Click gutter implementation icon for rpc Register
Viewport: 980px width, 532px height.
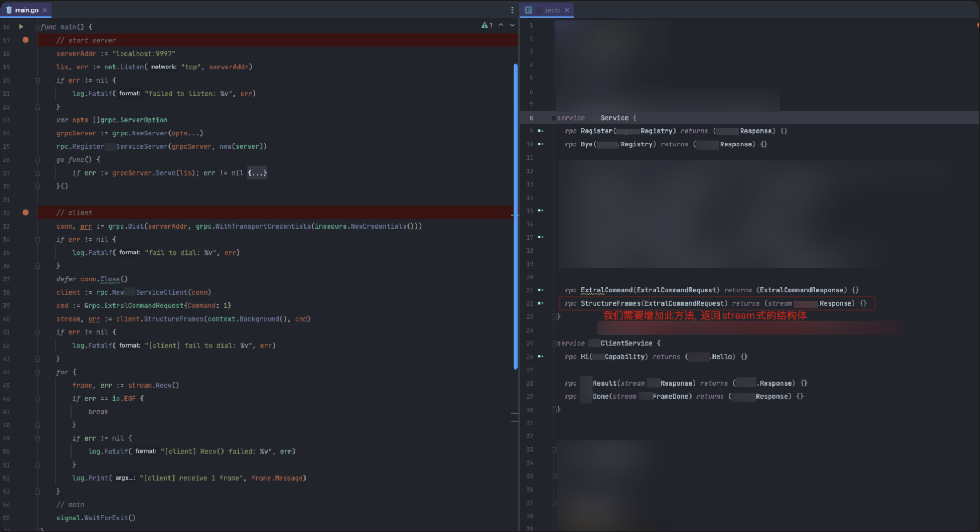click(x=541, y=131)
